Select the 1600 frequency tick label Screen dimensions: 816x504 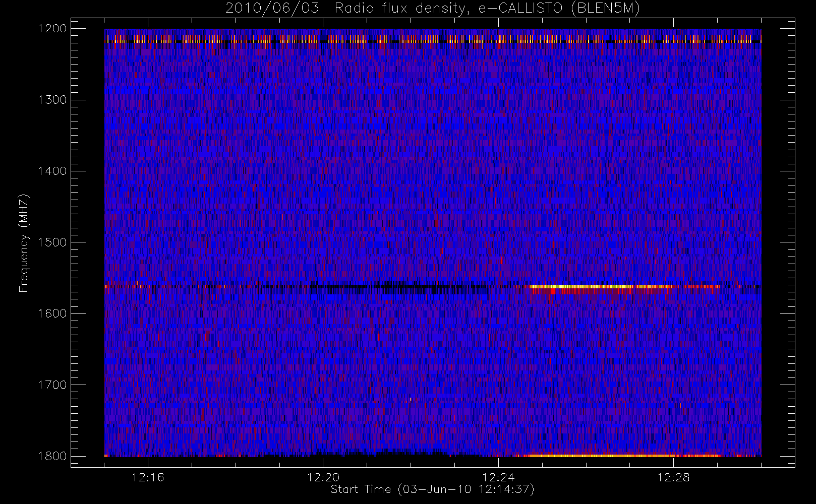point(52,313)
